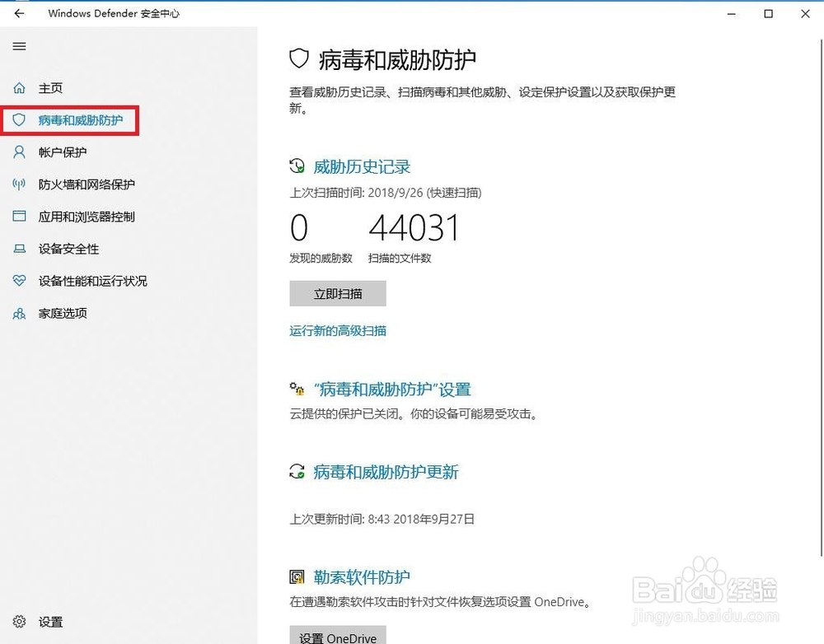Open 帐户保护 section
The width and height of the screenshot is (824, 644).
(x=63, y=152)
